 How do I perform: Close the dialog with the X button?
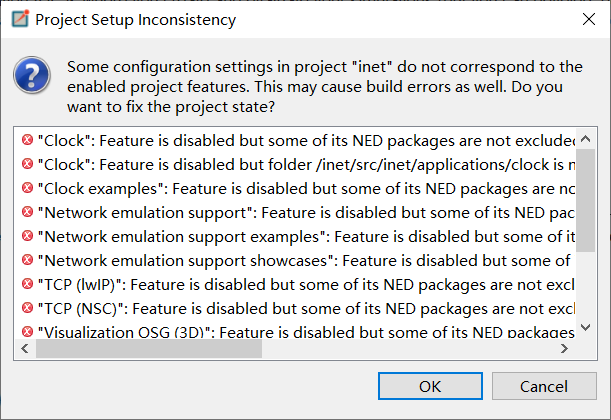586,20
